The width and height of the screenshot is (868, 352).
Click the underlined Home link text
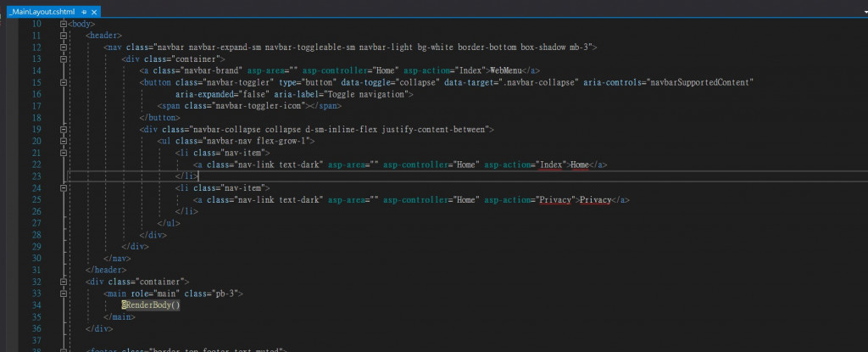tap(580, 165)
